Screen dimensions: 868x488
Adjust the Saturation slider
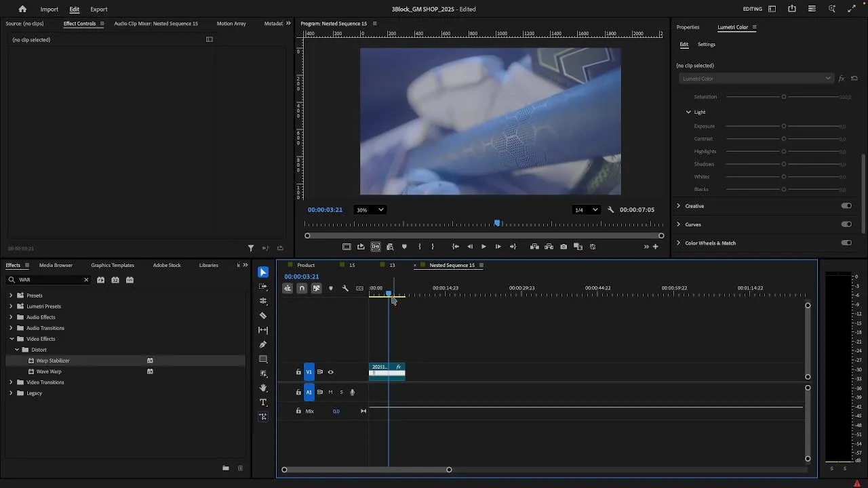point(784,97)
